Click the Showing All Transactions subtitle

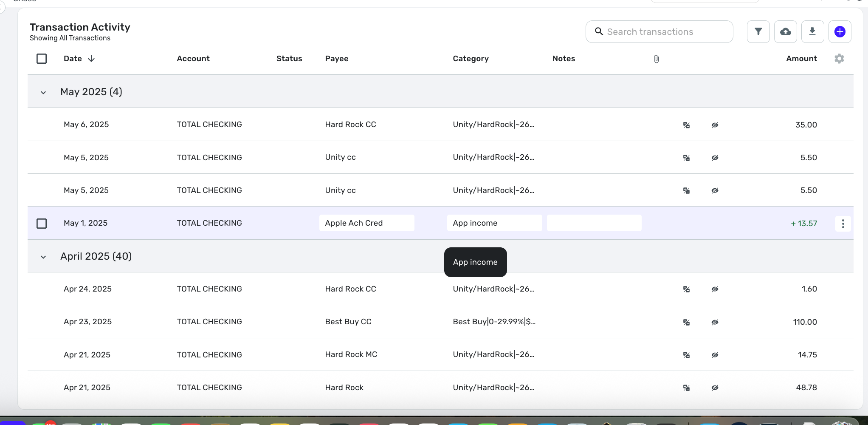pos(70,38)
